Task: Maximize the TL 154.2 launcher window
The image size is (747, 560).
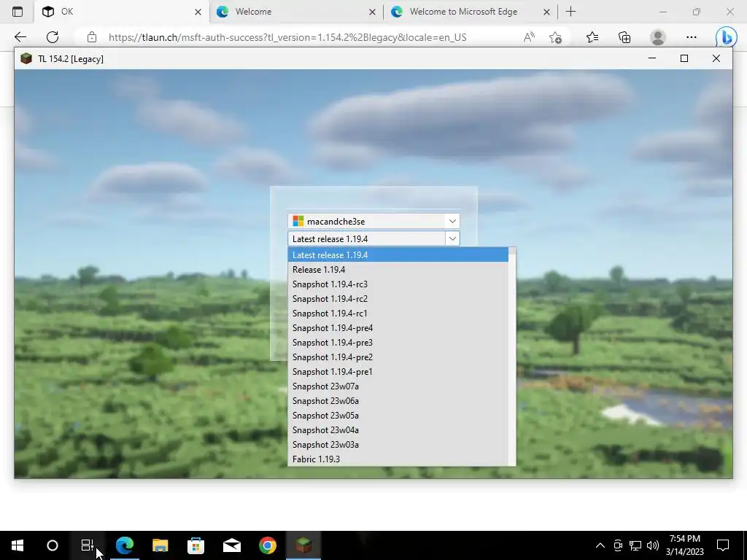Action: pyautogui.click(x=684, y=58)
